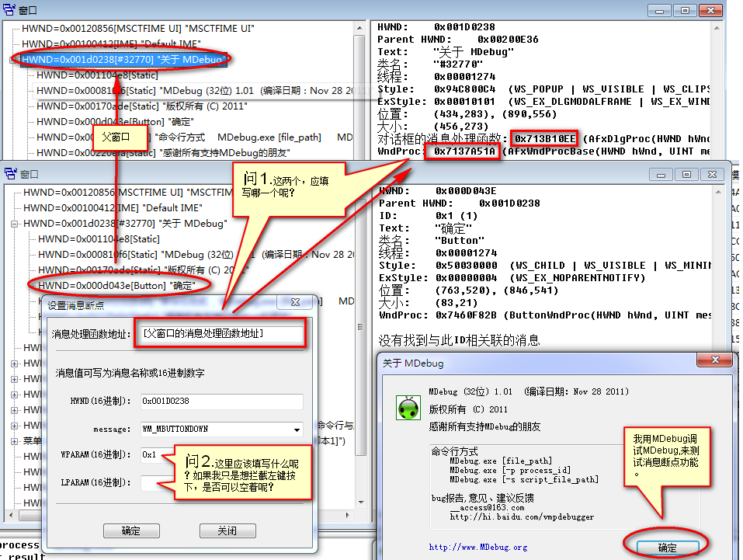
Task: Click the "没有找到与此ID相关联的消息" line
Action: pos(459,340)
